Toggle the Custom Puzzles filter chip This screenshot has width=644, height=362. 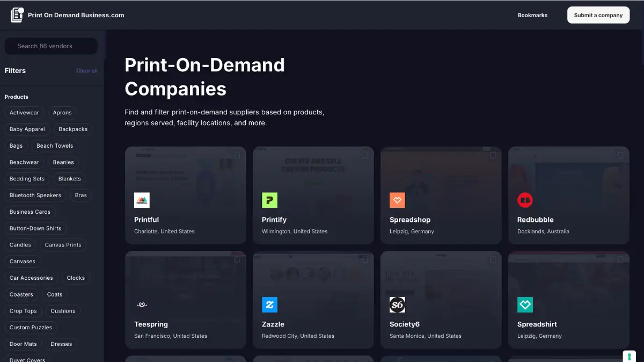click(x=31, y=327)
